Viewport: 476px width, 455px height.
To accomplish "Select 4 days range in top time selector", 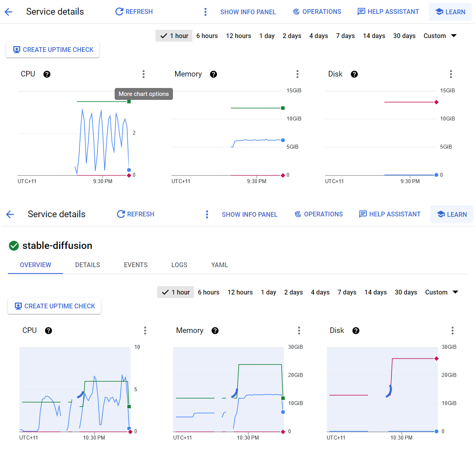I will (x=319, y=36).
